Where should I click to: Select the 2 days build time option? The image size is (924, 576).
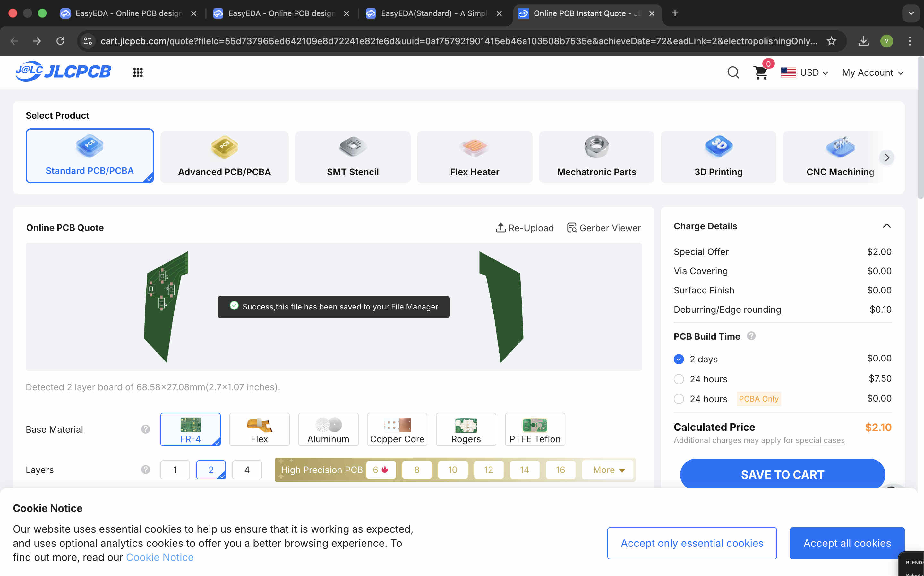pos(679,359)
